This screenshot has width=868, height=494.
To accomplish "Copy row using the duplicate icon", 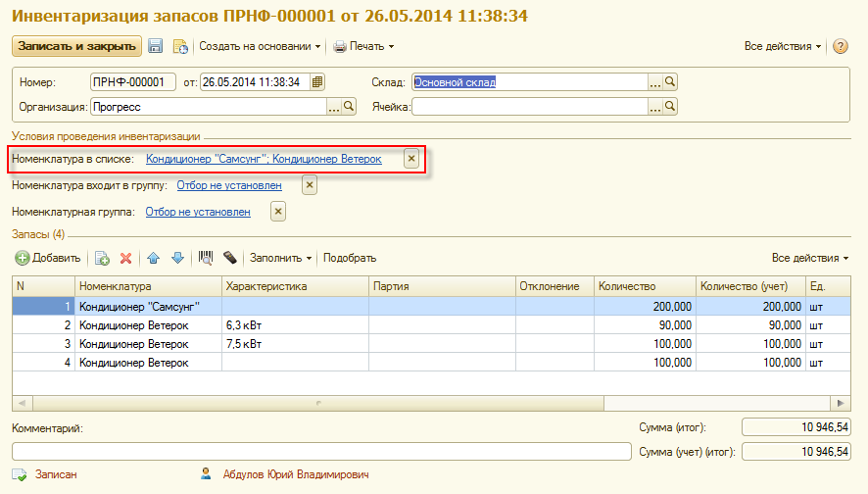I will 102,258.
